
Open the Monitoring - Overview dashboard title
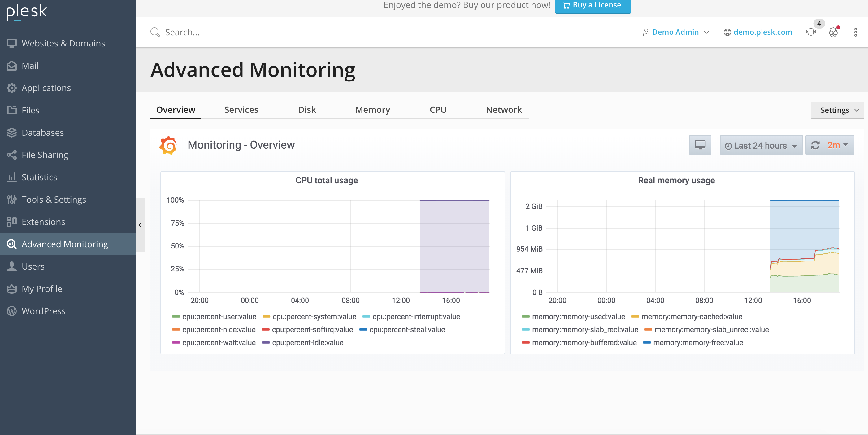point(241,145)
